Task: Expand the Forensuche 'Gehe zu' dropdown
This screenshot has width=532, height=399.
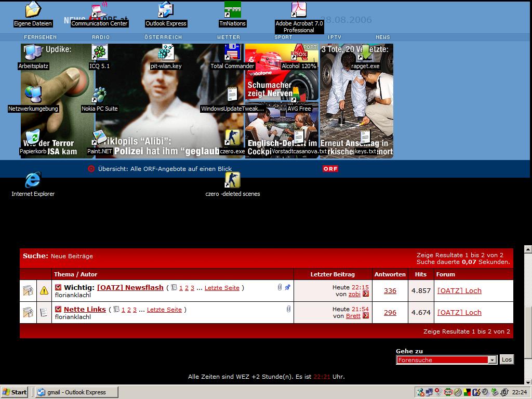Action: (492, 360)
